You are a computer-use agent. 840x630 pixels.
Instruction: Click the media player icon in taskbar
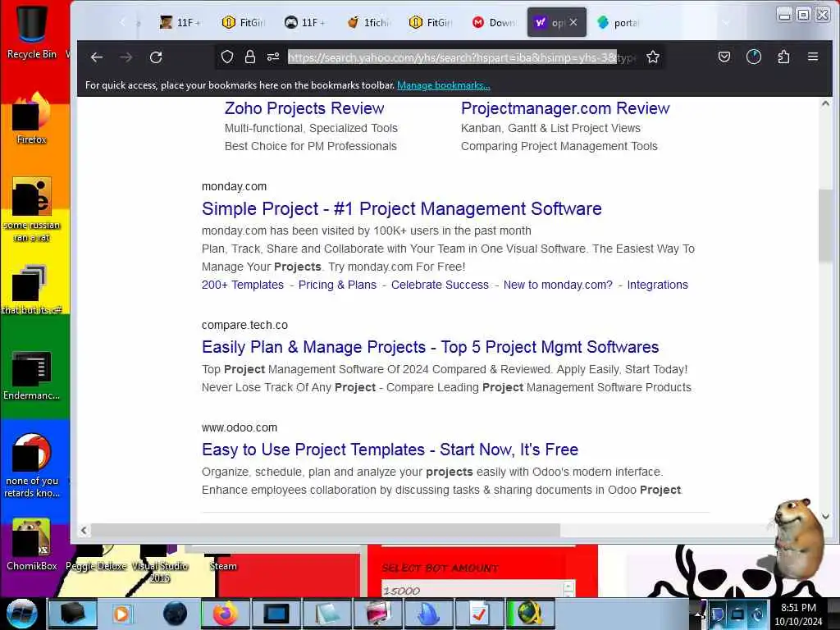coord(121,614)
